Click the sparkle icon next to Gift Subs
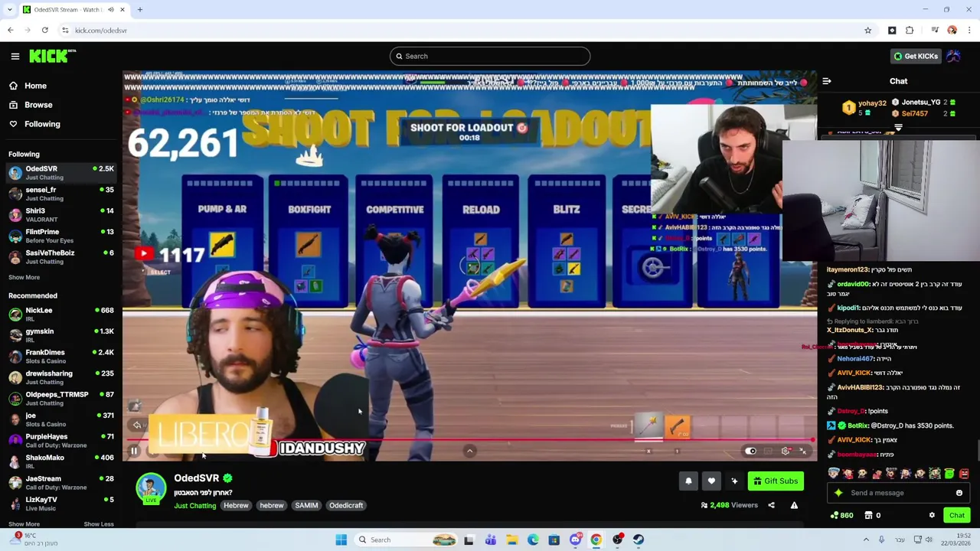The image size is (980, 551). [x=734, y=481]
